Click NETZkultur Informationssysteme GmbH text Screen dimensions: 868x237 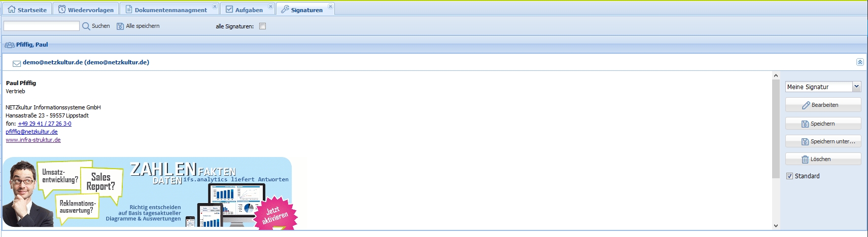(x=53, y=107)
